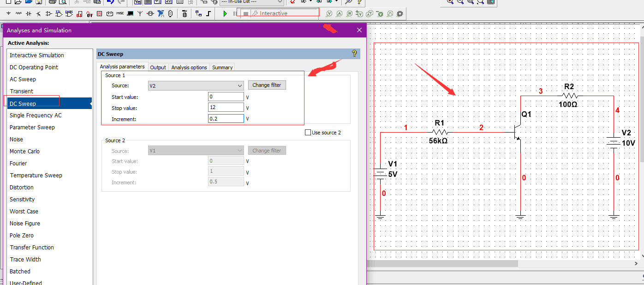Image resolution: width=644 pixels, height=285 pixels.
Task: Click the MISC component family icon
Action: 120,13
